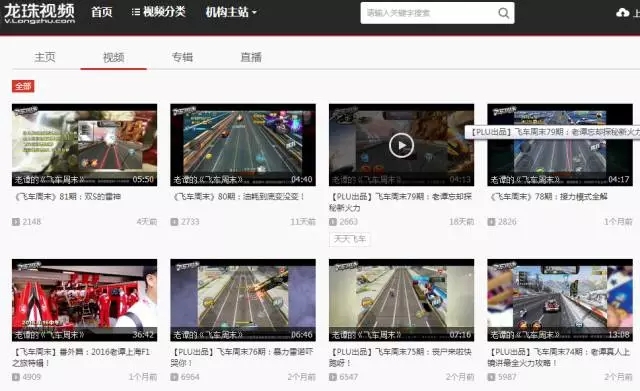This screenshot has width=640, height=391.
Task: Switch to the 主页 tab
Action: pos(45,58)
